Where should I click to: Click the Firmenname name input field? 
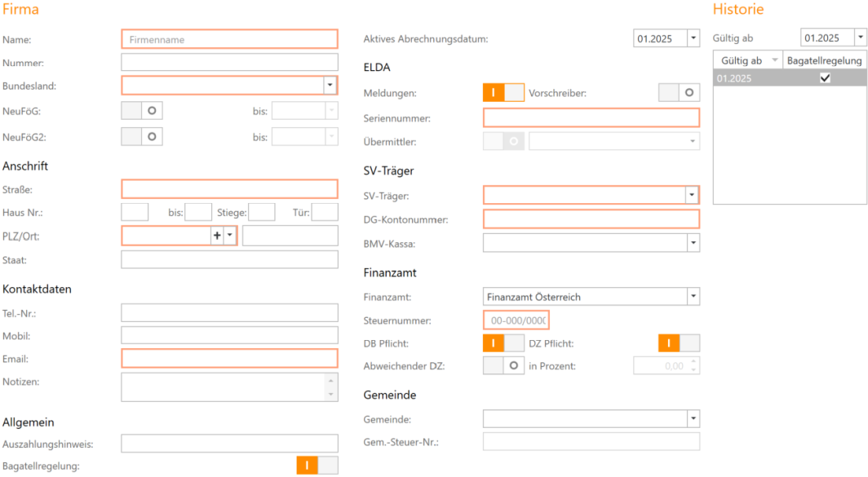[x=228, y=39]
